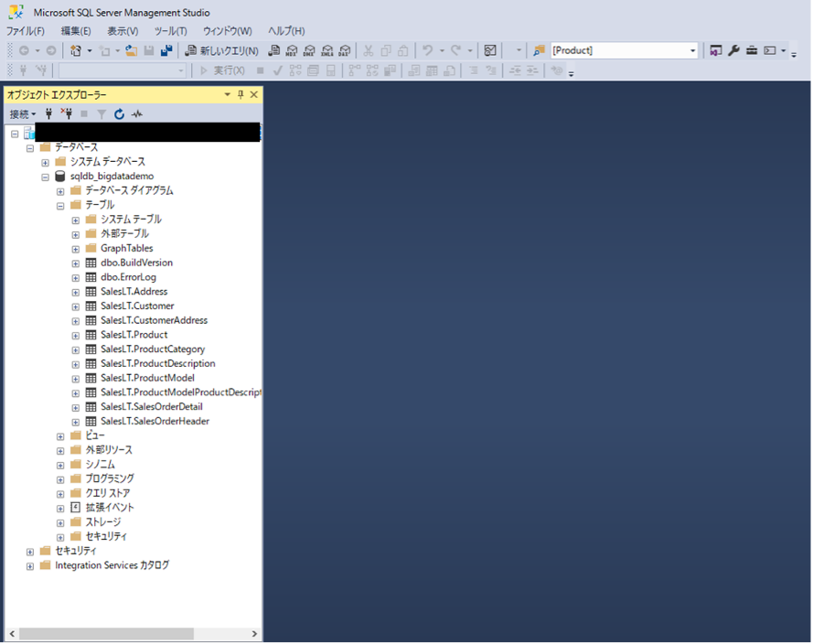Open a new DAX query
The height and width of the screenshot is (644, 813).
tap(345, 50)
